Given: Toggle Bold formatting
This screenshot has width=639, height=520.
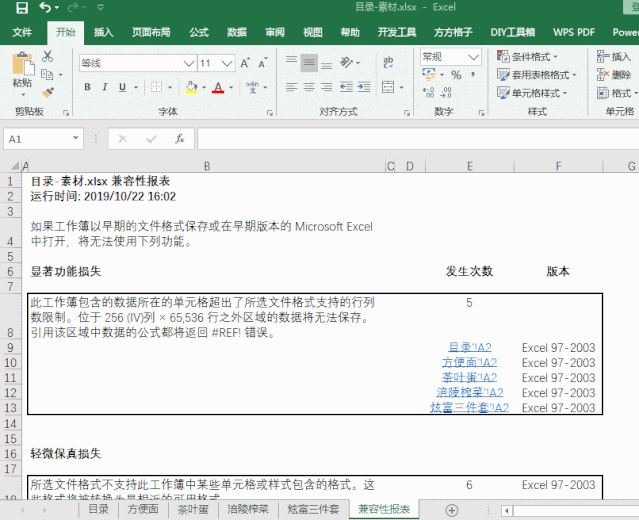Looking at the screenshot, I should coord(87,87).
